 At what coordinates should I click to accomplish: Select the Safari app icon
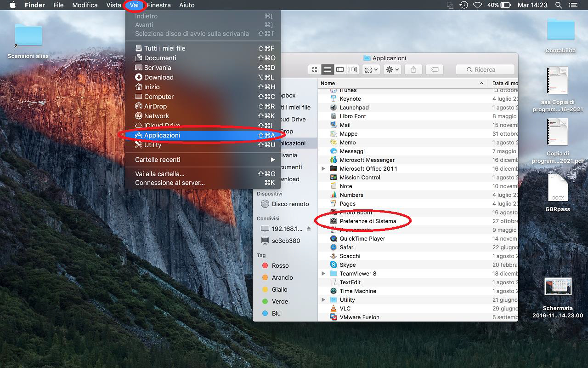click(334, 247)
